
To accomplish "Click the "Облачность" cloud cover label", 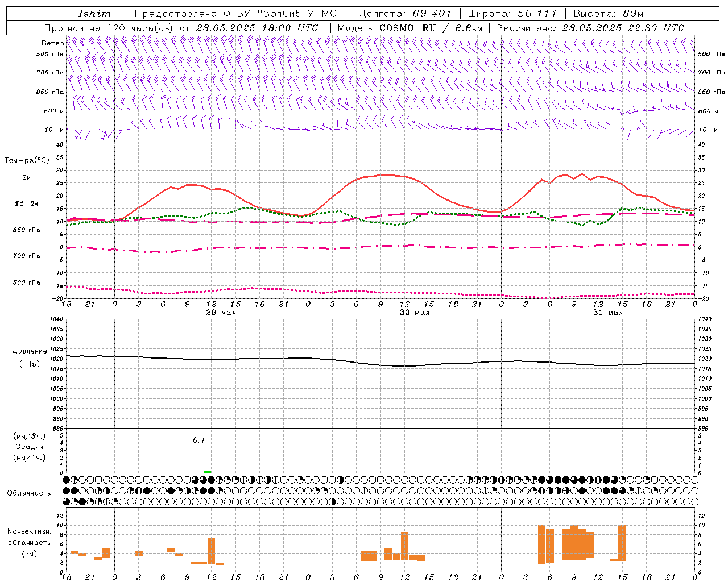I will [x=29, y=493].
